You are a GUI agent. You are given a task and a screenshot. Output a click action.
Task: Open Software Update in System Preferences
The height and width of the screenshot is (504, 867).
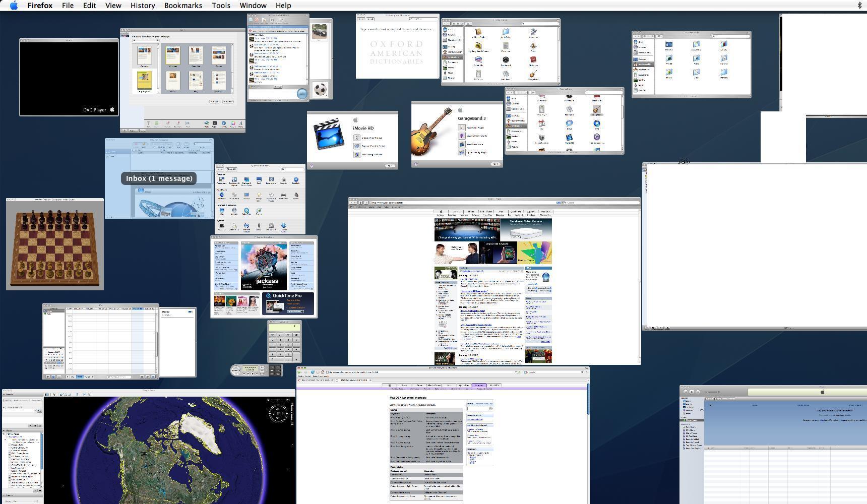[x=246, y=227]
